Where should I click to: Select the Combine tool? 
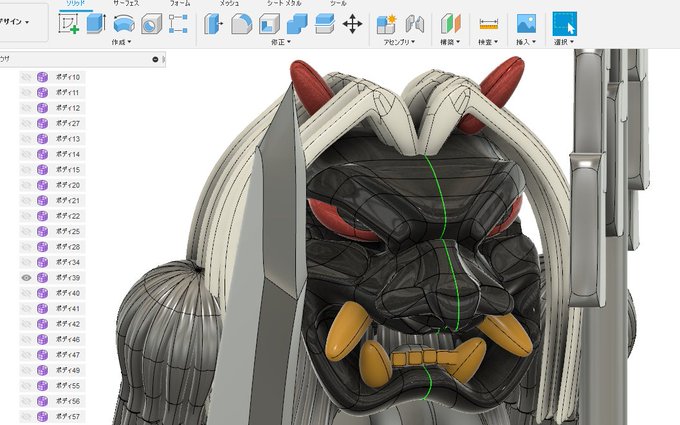click(x=297, y=23)
